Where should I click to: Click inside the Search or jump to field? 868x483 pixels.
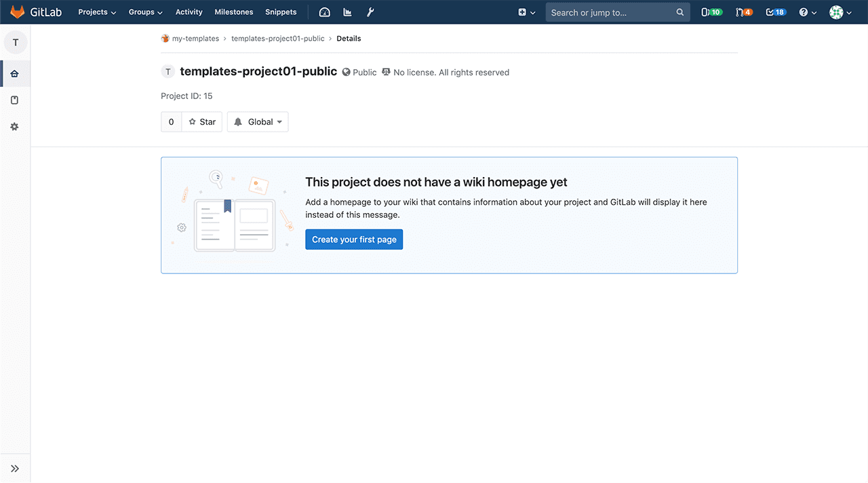[610, 12]
